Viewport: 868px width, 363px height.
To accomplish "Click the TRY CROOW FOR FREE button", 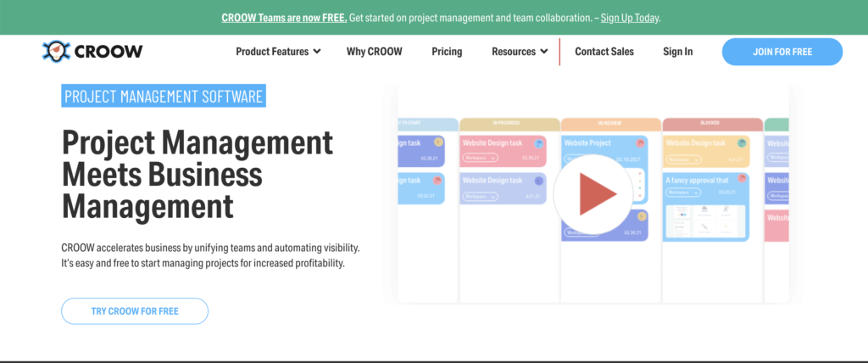I will coord(135,311).
